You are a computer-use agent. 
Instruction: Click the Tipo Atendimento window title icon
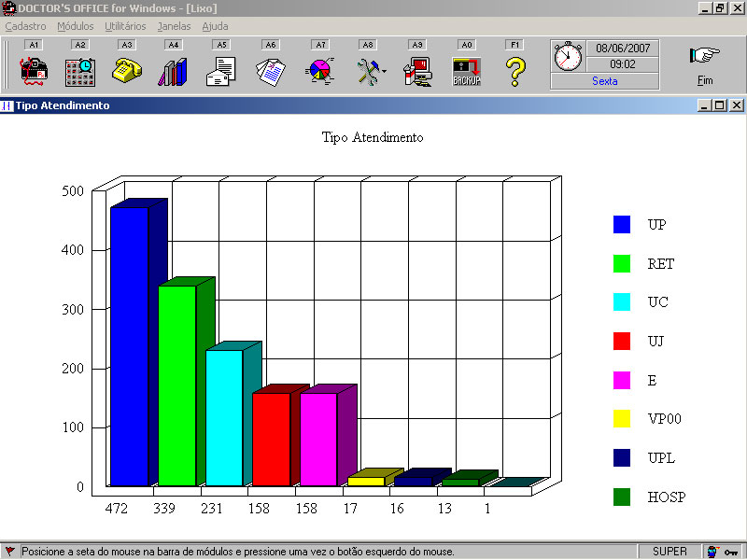point(7,105)
